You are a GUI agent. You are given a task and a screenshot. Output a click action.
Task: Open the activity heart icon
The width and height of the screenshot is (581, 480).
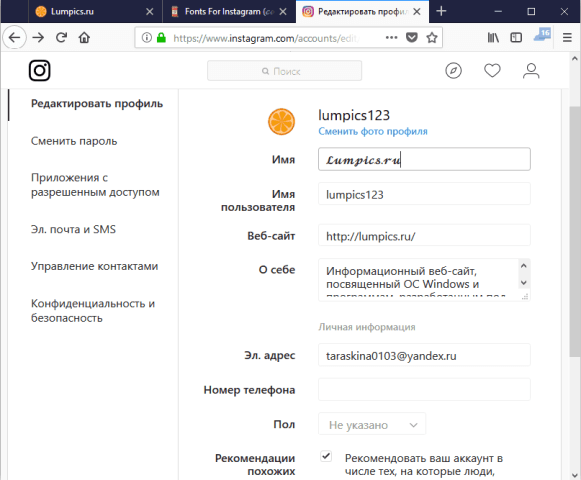pos(492,70)
